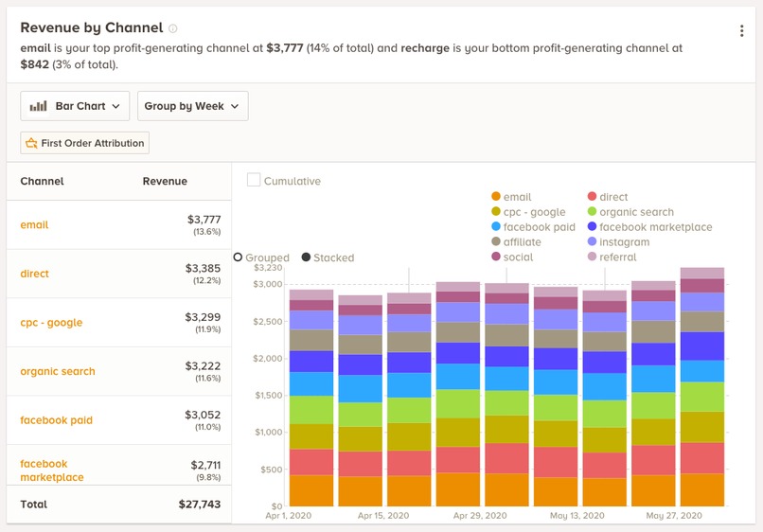This screenshot has width=763, height=532.
Task: Click the email legend dot
Action: [x=496, y=196]
